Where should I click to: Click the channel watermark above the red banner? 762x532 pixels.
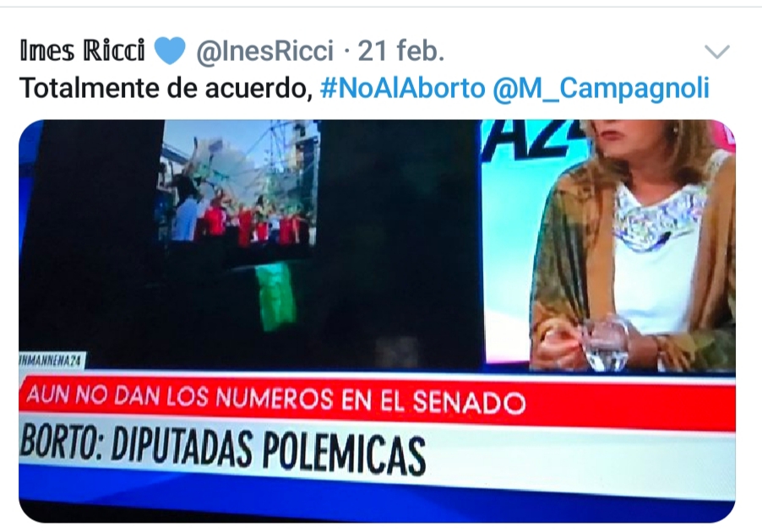click(x=52, y=361)
